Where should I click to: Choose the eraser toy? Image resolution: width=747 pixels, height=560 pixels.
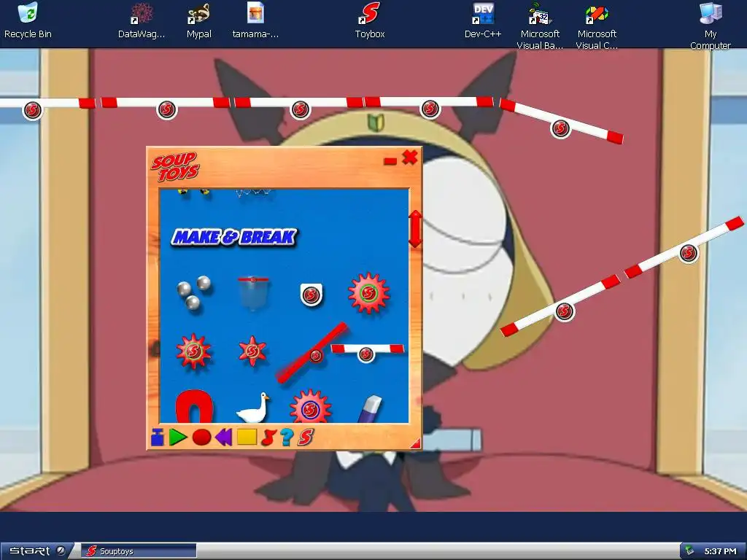pos(370,408)
